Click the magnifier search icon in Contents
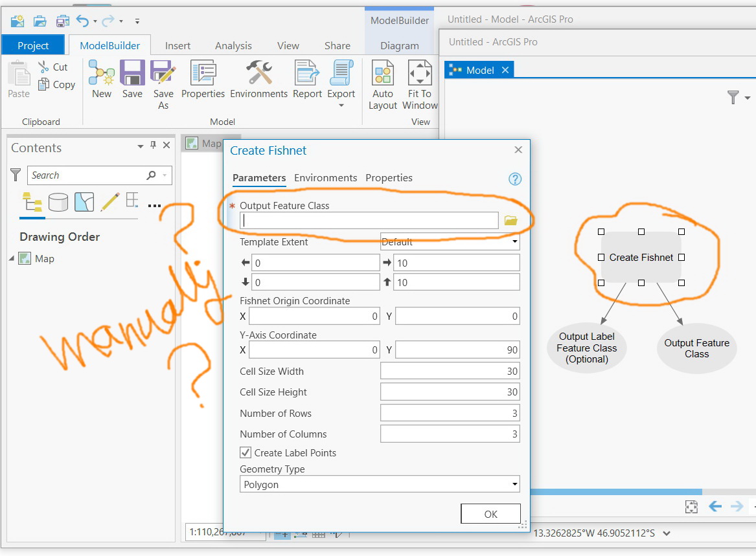Viewport: 756px width, 556px height. click(152, 175)
